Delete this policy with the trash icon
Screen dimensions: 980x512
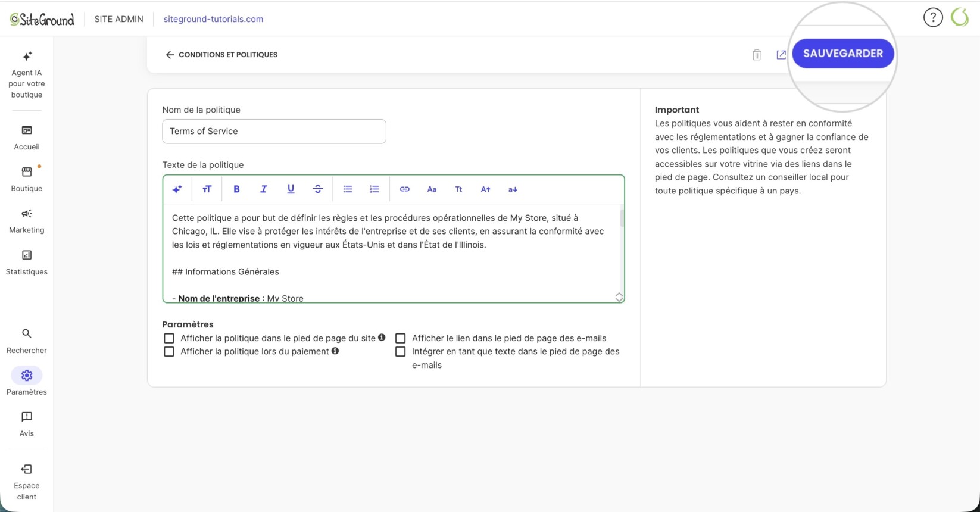coord(757,55)
